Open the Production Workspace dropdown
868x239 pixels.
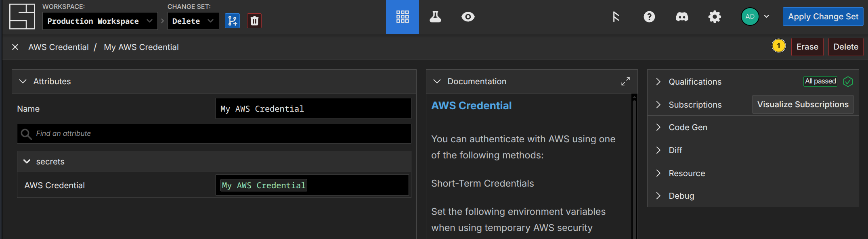[100, 21]
